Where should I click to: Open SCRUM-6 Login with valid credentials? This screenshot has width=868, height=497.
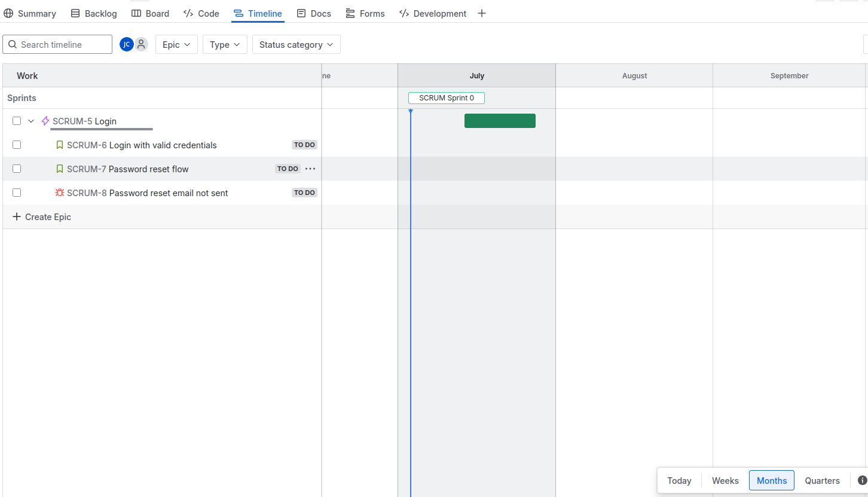[142, 145]
